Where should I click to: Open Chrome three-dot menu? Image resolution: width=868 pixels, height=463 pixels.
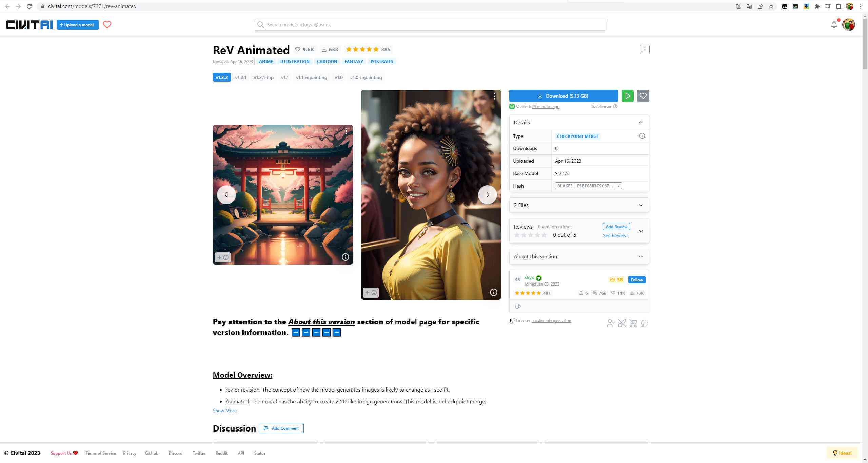861,6
